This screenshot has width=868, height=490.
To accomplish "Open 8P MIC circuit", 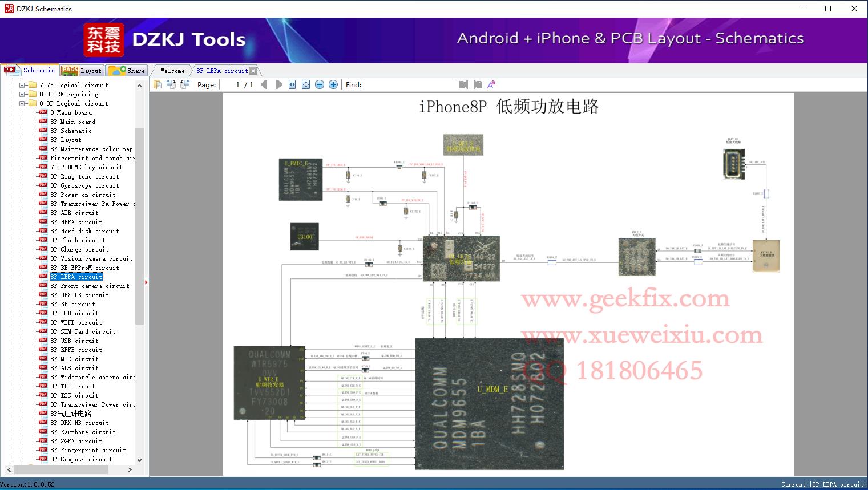I will (74, 359).
